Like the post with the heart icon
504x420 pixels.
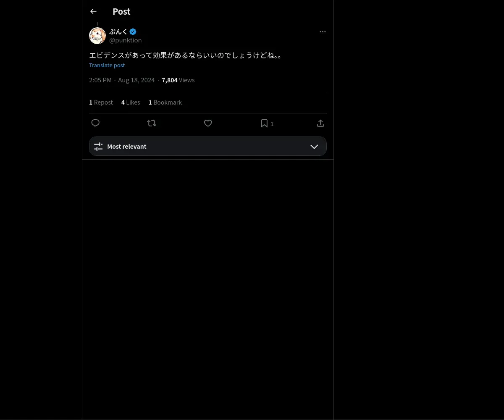tap(208, 123)
